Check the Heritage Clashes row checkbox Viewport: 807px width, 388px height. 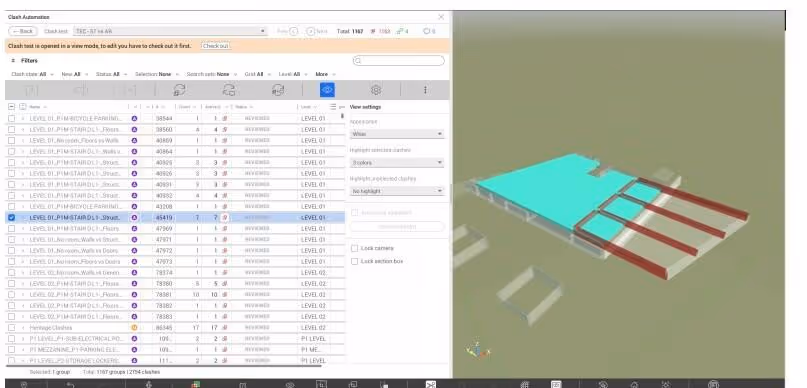tap(12, 328)
